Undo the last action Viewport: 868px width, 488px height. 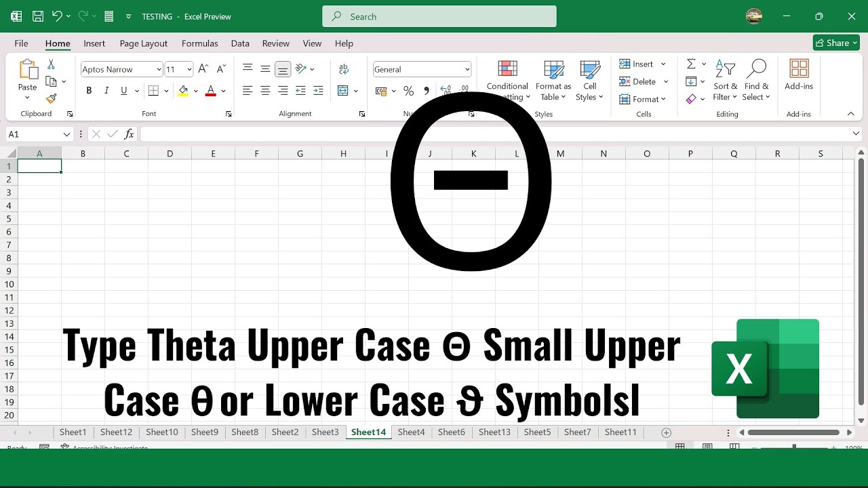pos(58,16)
